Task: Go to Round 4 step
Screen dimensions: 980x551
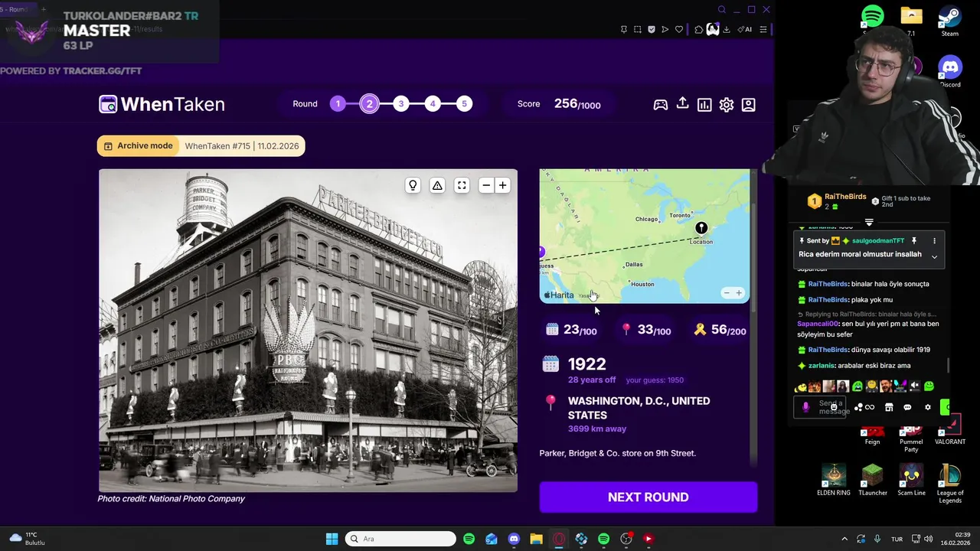Action: click(433, 104)
